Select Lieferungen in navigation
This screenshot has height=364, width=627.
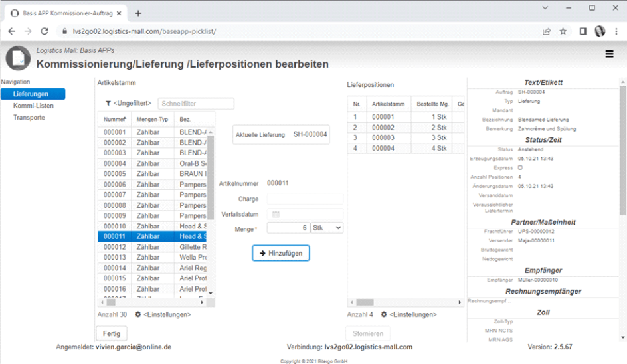click(33, 94)
